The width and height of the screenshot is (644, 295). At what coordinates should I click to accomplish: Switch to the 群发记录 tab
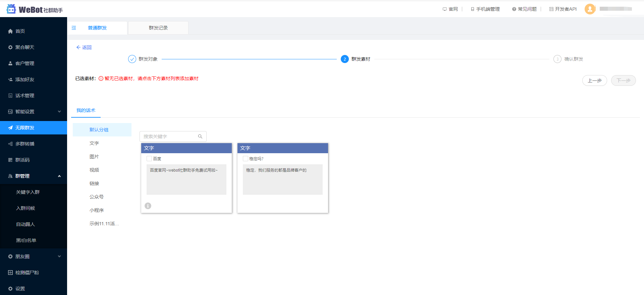coord(158,28)
